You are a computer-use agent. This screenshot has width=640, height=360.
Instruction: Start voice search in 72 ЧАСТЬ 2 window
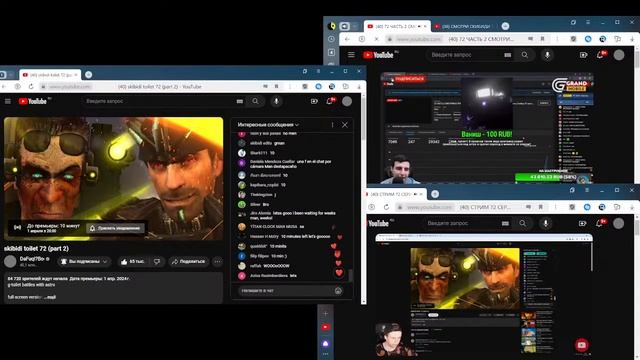click(547, 55)
